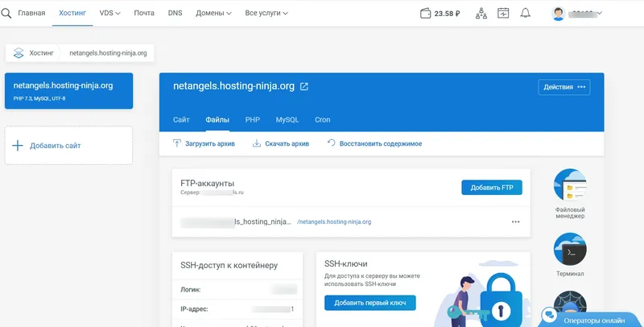
Task: Open the File manager icon
Action: (570, 184)
